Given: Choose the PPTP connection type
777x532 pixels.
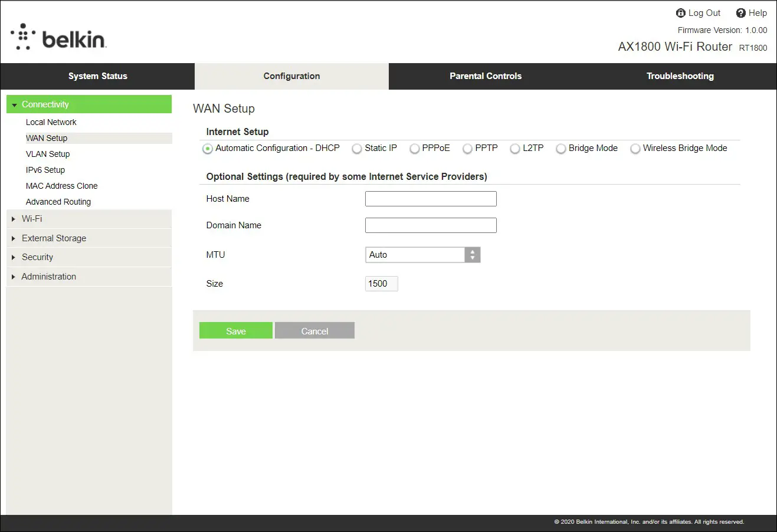Looking at the screenshot, I should pyautogui.click(x=467, y=149).
